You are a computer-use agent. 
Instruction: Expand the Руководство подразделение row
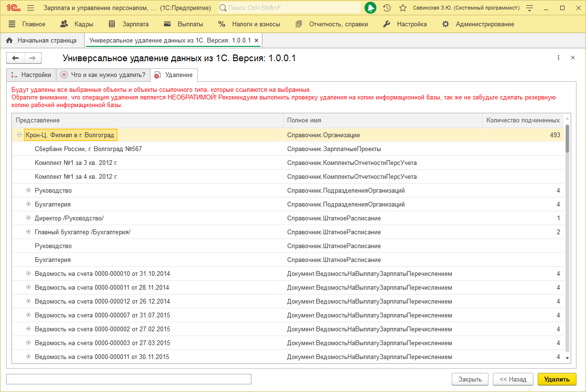click(29, 190)
